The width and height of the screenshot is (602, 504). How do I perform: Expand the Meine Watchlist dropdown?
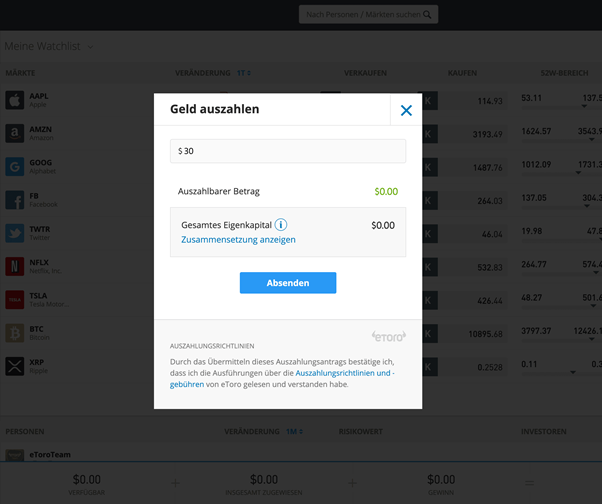coord(90,47)
